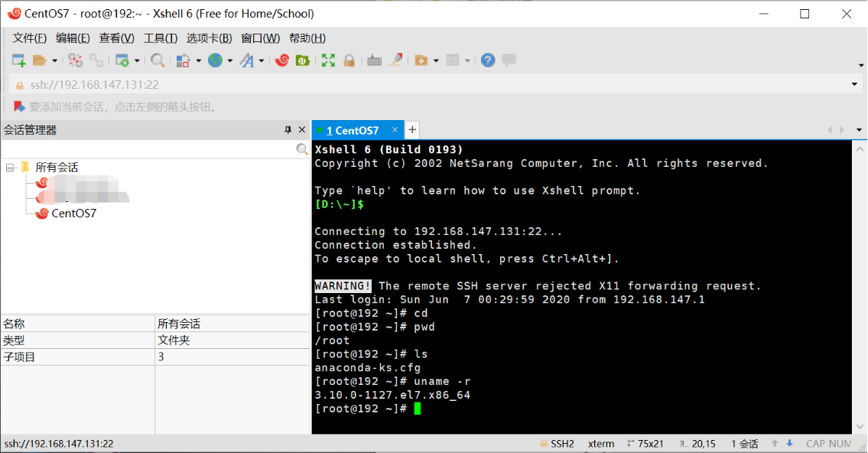Click the terminal prompt cursor line

368,409
